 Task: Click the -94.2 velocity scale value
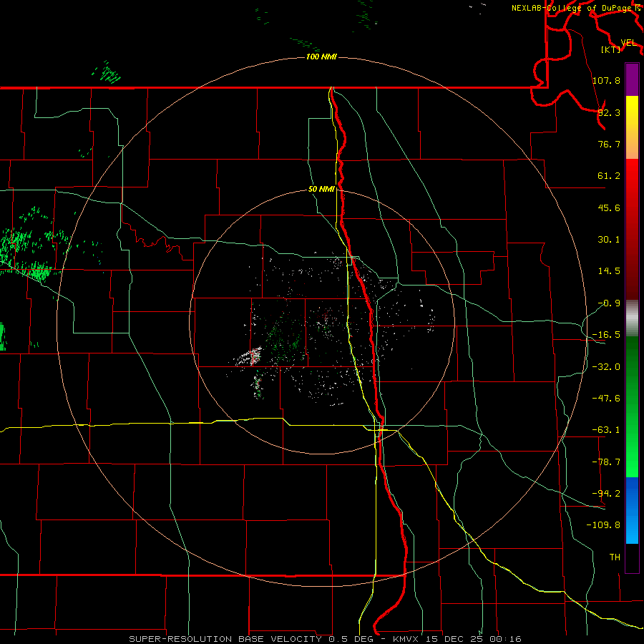[607, 494]
